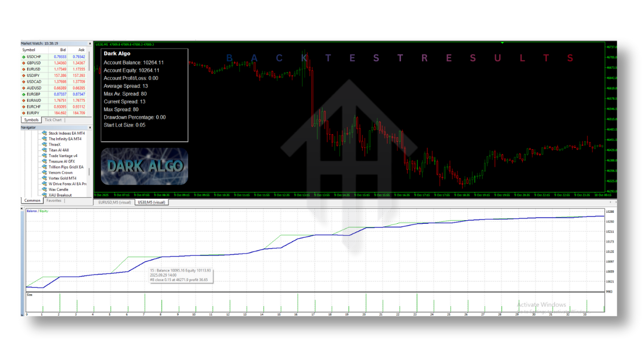Select Vortex Gold MT4 in Navigator
Viewport: 644px width, 362px height.
point(62,178)
